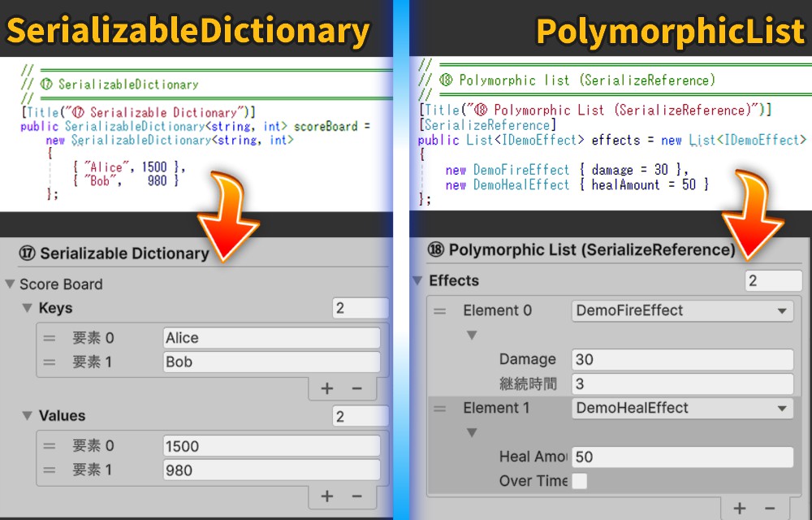
Task: Select the Element 1 label
Action: pos(496,408)
